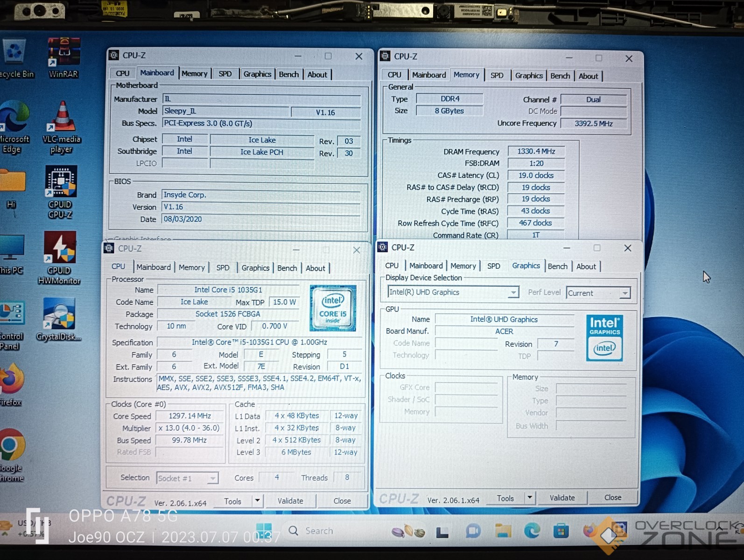Click the Core Speed 1297.14 MHz value
Screen dimensions: 744x560
click(x=190, y=416)
